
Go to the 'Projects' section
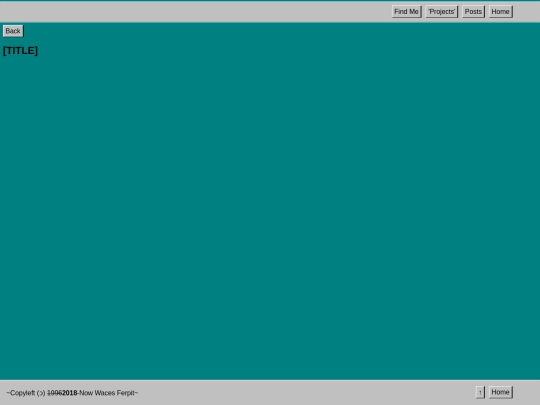[442, 12]
